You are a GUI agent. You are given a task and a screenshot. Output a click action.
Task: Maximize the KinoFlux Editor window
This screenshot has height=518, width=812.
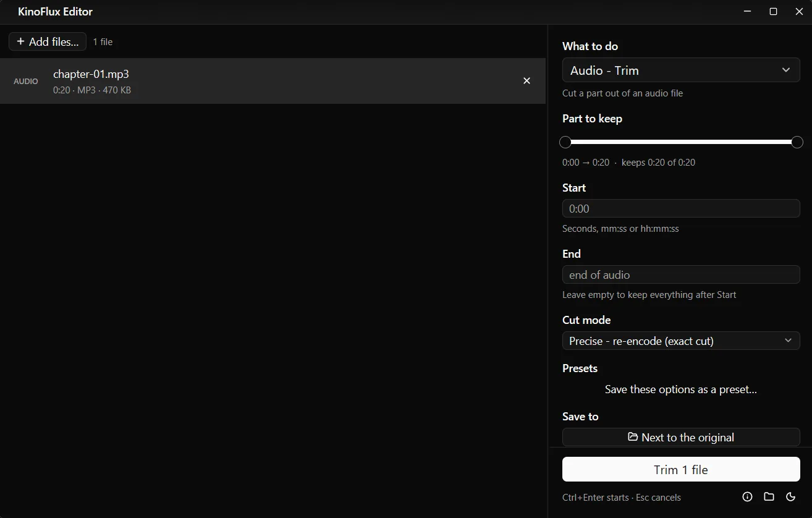pos(773,12)
